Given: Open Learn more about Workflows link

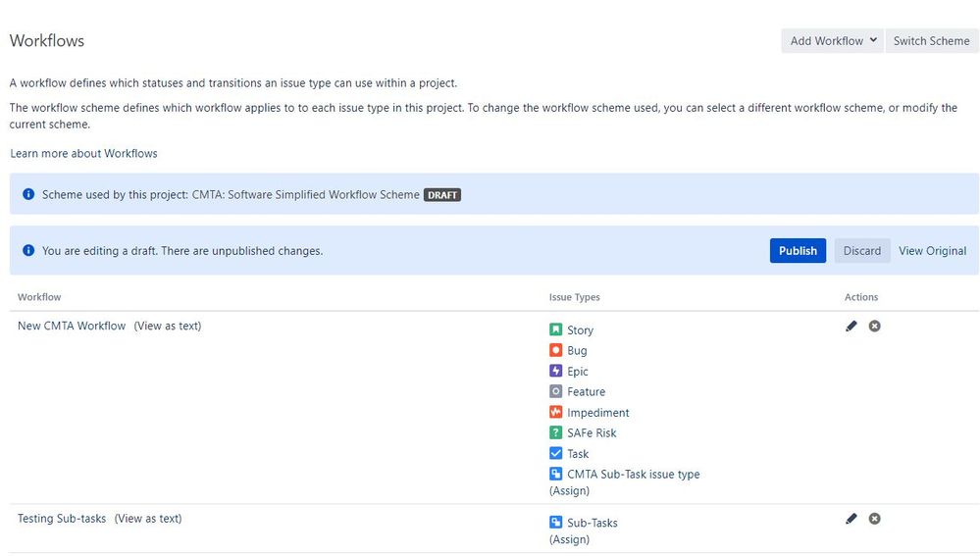Looking at the screenshot, I should (83, 154).
